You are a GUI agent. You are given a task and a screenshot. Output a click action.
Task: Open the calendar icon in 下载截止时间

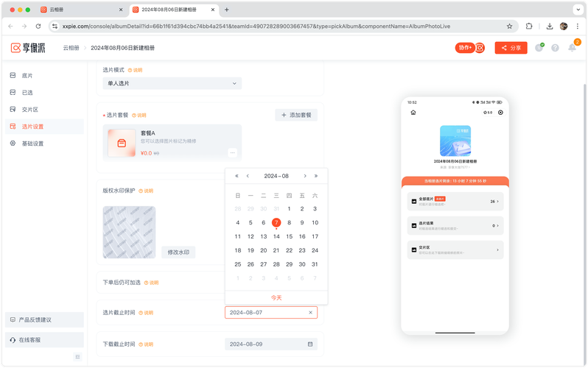pos(310,344)
